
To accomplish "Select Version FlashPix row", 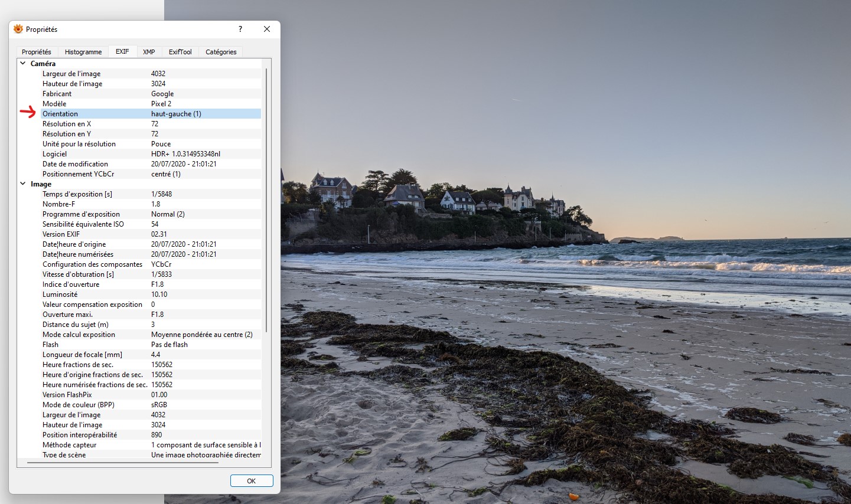I will point(151,395).
